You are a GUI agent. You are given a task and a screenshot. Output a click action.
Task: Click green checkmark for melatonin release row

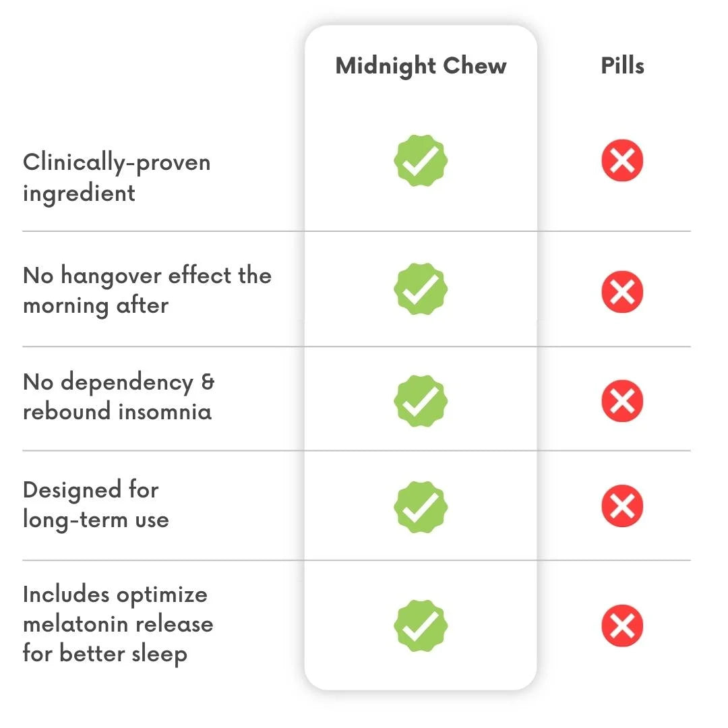[x=420, y=625]
